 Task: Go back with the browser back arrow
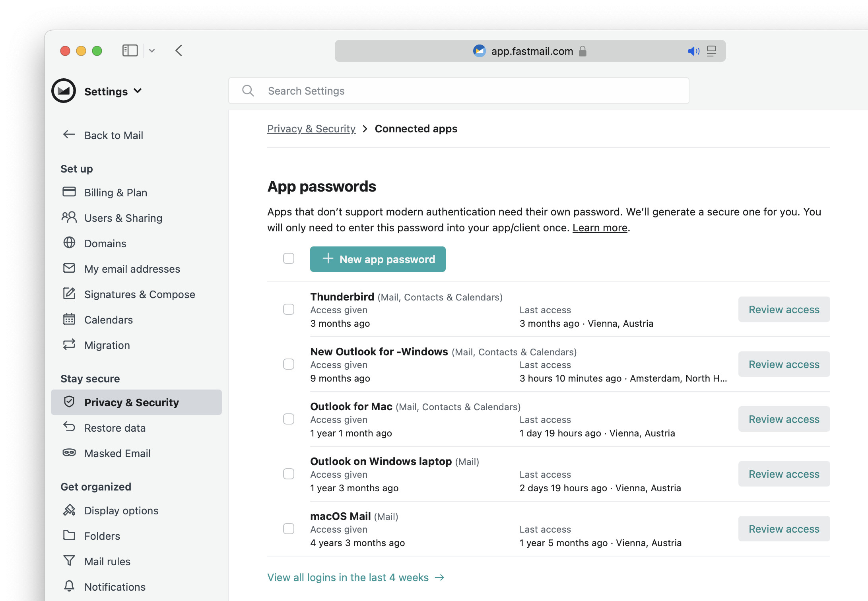[x=179, y=50]
